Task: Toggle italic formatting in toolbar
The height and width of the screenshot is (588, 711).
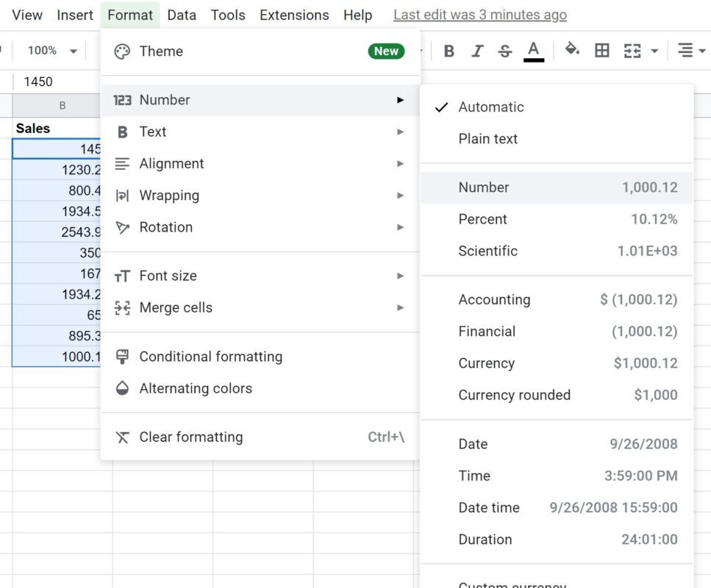Action: [x=477, y=51]
